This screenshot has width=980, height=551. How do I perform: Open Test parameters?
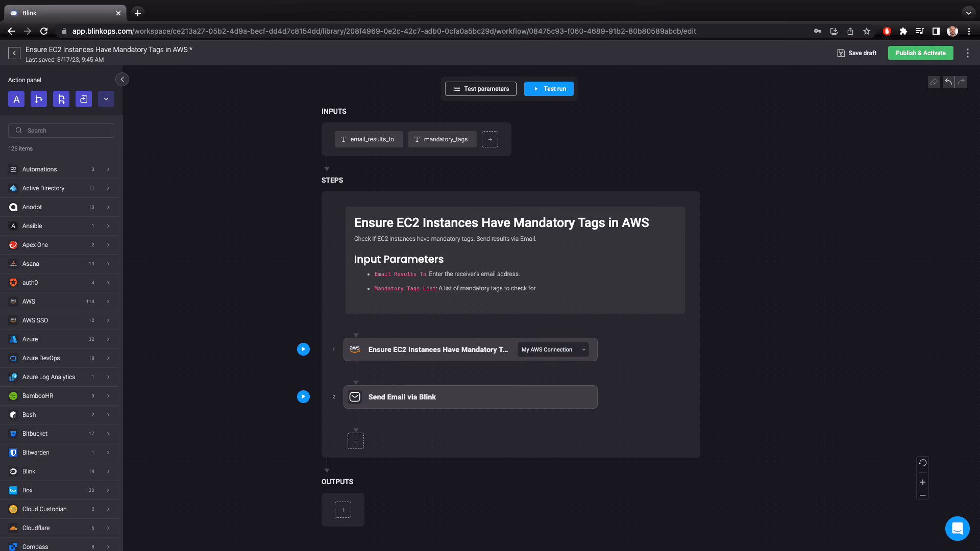[x=481, y=89]
